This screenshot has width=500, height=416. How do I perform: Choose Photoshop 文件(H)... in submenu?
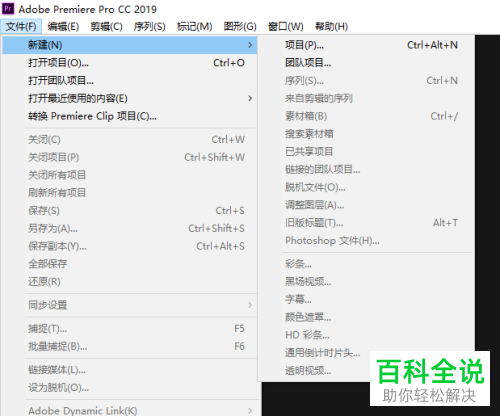pyautogui.click(x=367, y=240)
